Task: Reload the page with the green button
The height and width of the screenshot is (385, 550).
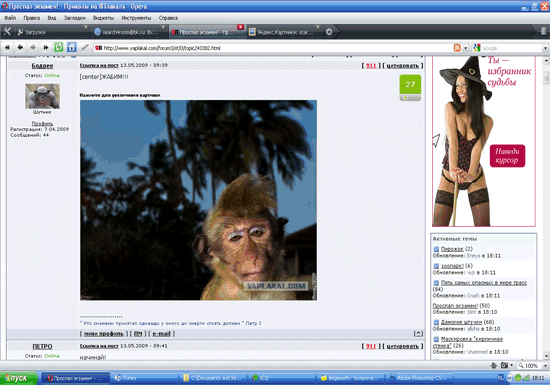Action: coord(59,47)
